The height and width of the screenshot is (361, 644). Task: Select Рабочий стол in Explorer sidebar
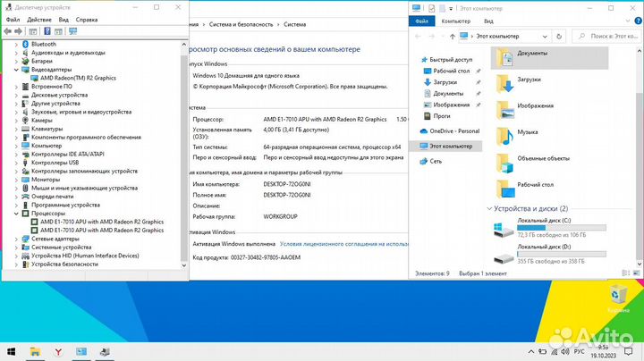pyautogui.click(x=446, y=71)
